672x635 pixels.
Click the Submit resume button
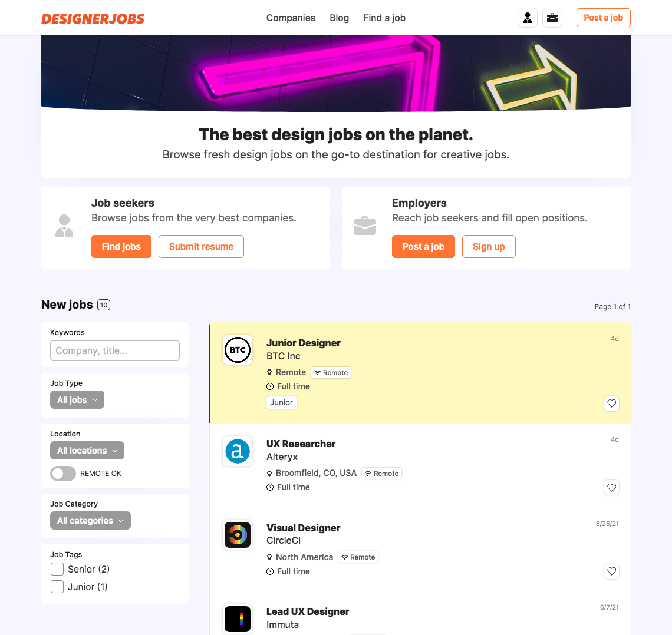click(x=201, y=247)
